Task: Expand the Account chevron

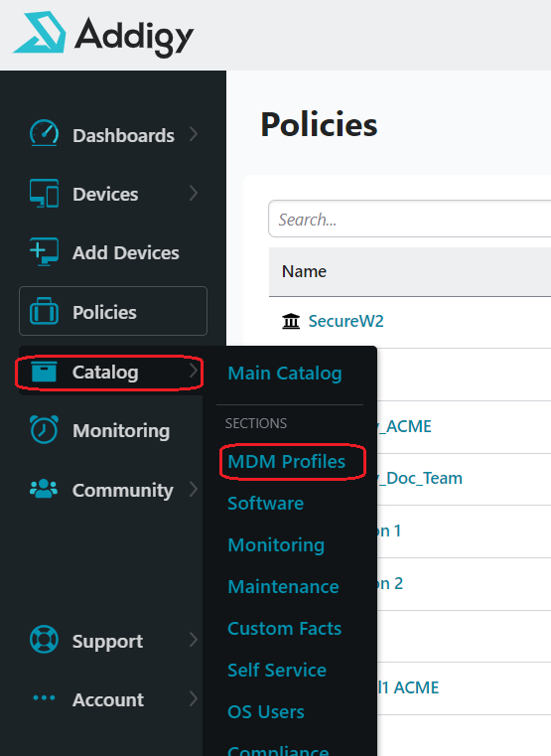Action: click(194, 698)
